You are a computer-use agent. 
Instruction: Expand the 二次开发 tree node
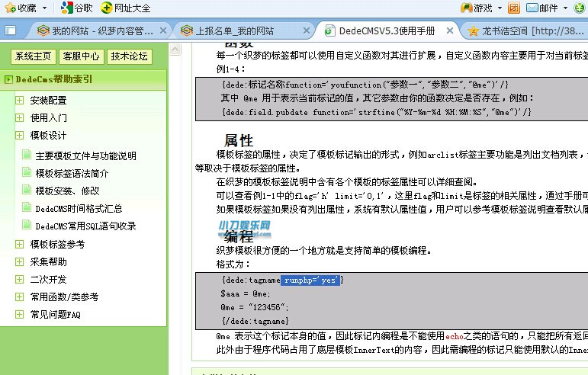[x=20, y=279]
